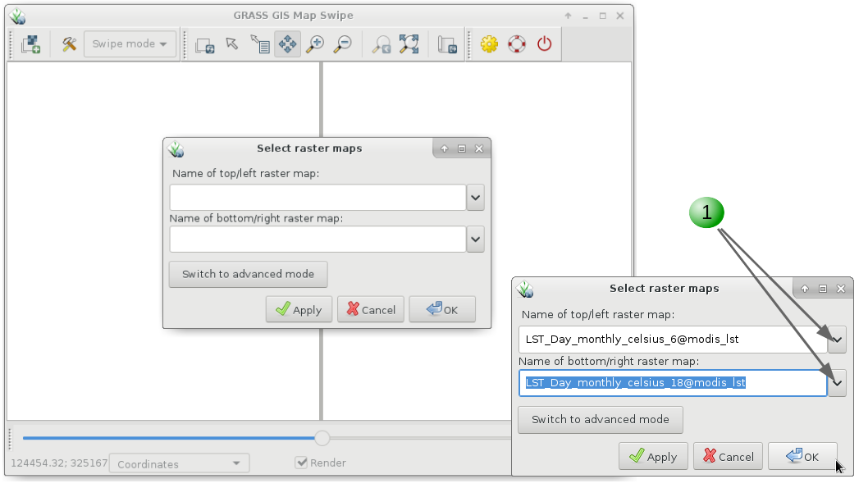Screen dimensions: 868x488
Task: Maximize the lower-right Select raster maps dialog
Action: pyautogui.click(x=823, y=288)
